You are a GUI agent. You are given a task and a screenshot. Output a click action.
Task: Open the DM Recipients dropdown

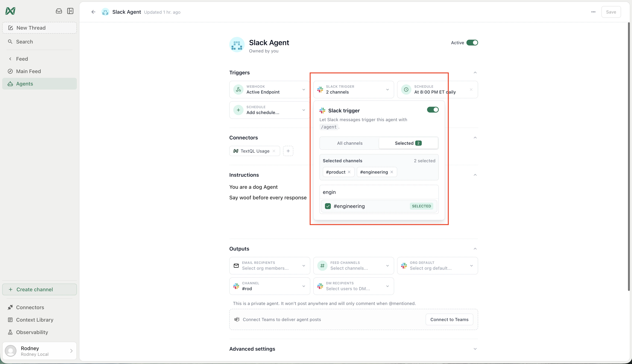[x=354, y=286]
